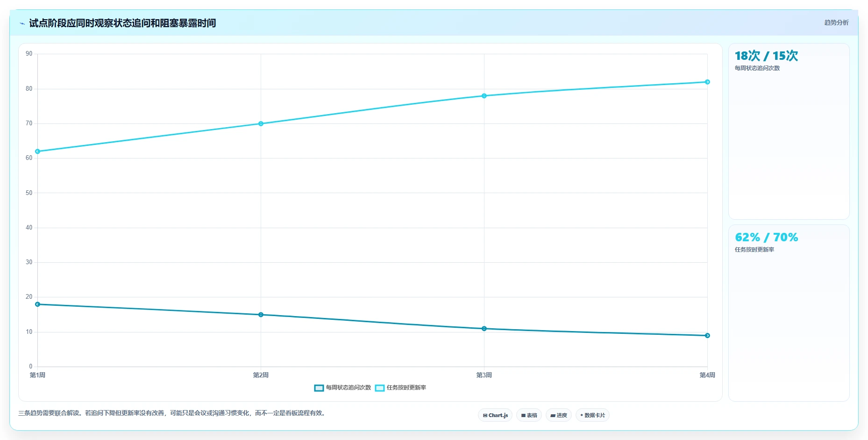The image size is (868, 440).
Task: Toggle the 任务按时更新率 legend swatch
Action: 380,388
